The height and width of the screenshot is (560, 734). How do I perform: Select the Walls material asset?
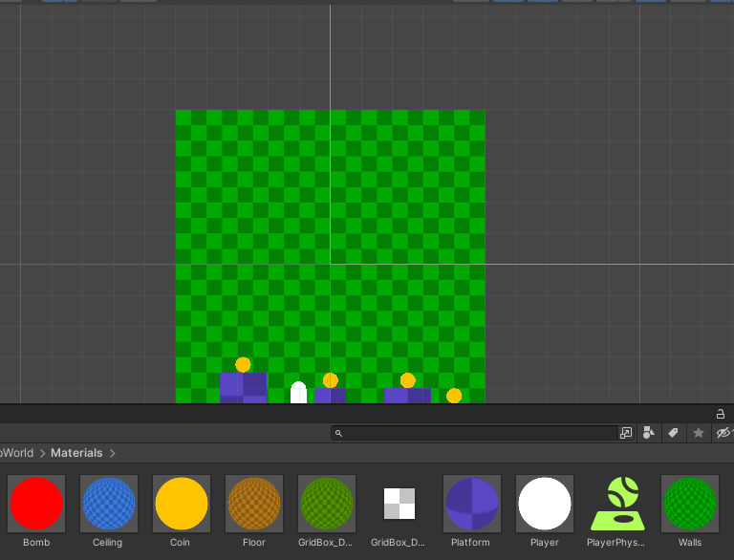coord(690,504)
